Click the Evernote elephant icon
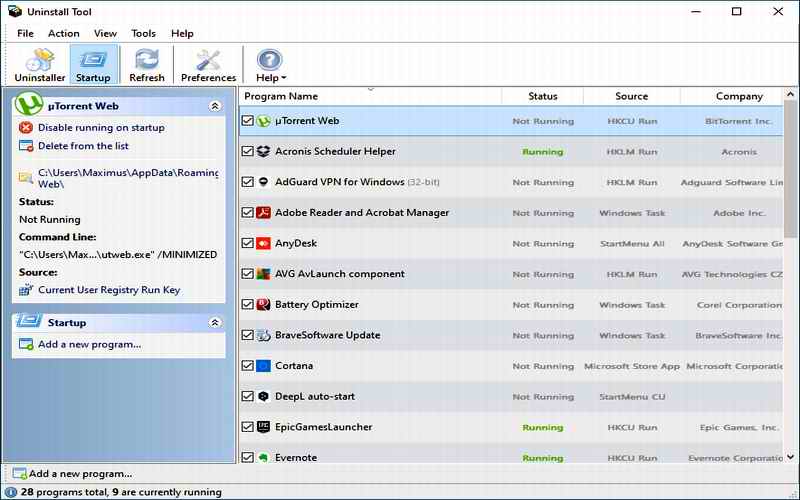Image resolution: width=800 pixels, height=500 pixels. (x=263, y=458)
